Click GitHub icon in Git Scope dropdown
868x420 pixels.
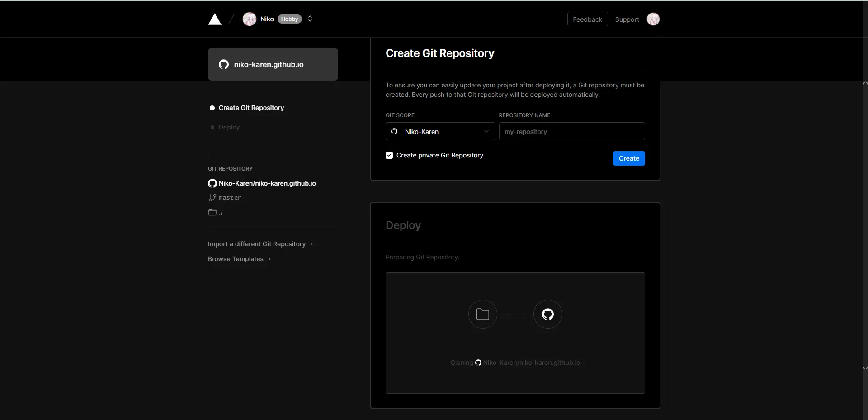tap(394, 131)
